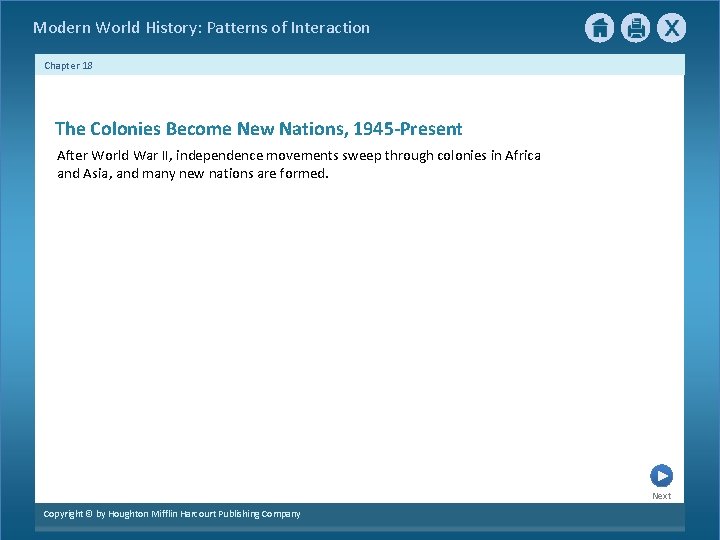The width and height of the screenshot is (720, 540).
Task: Click the 'After World War II' summary paragraph
Action: (x=298, y=164)
